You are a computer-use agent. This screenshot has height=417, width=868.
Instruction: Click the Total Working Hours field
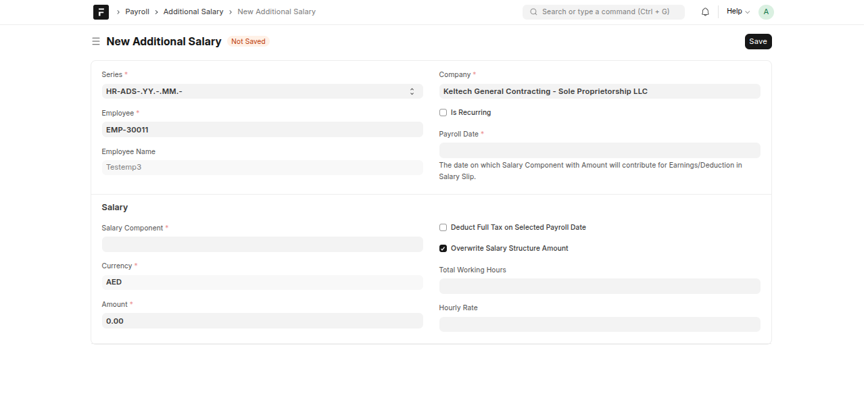[599, 287]
